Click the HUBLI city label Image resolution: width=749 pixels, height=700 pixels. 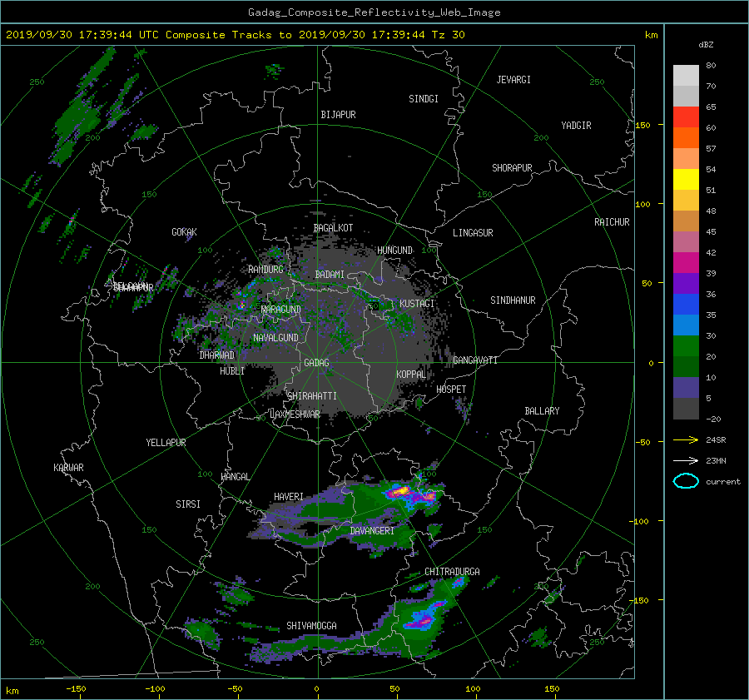point(232,371)
